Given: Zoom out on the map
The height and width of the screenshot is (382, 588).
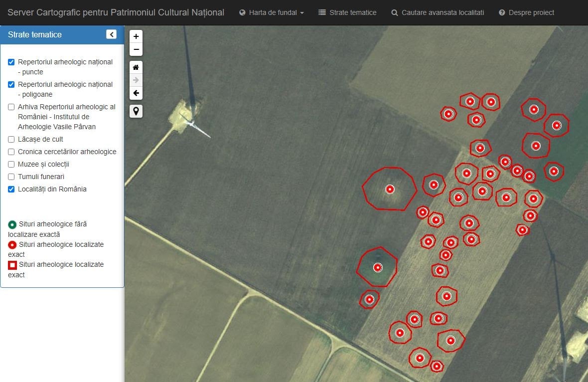Looking at the screenshot, I should [x=136, y=49].
